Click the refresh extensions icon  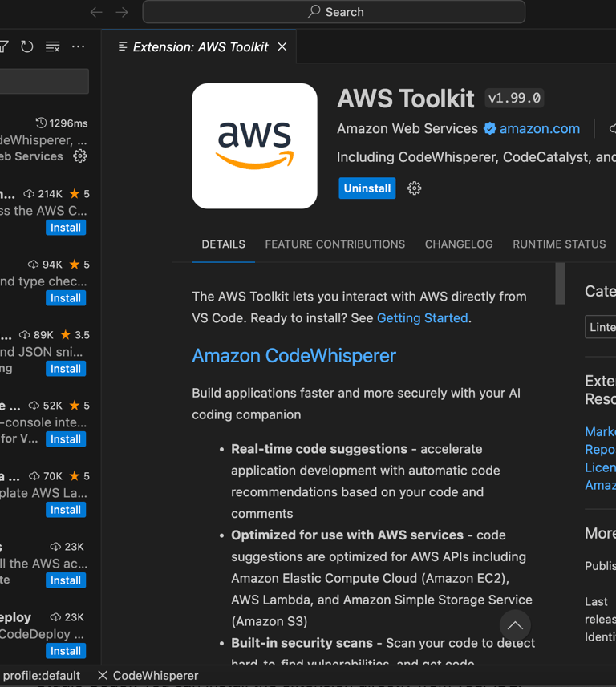tap(27, 46)
